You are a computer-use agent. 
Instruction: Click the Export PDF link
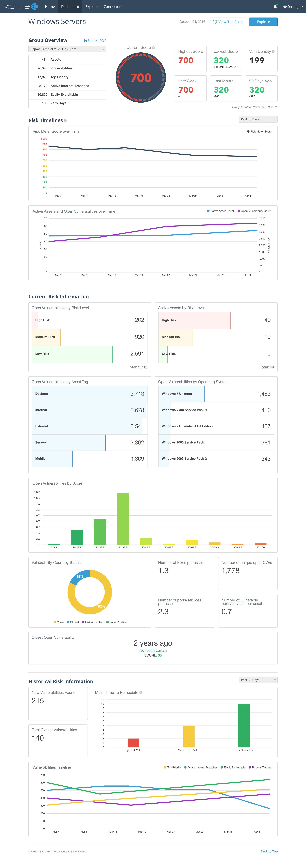tap(95, 41)
